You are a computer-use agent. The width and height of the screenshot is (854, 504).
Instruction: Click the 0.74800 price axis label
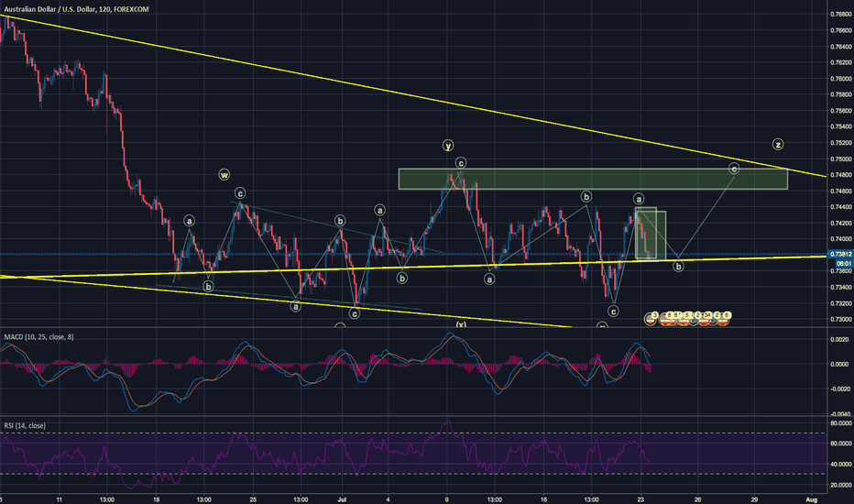[841, 175]
